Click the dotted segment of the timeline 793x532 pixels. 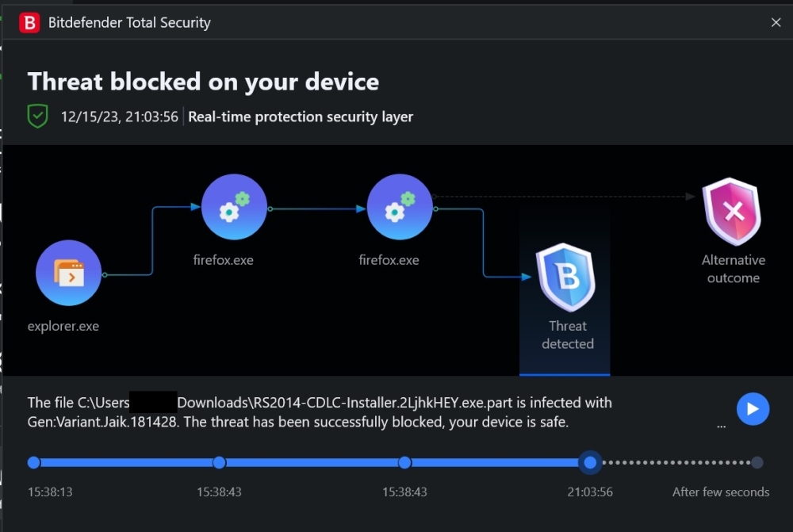point(674,462)
